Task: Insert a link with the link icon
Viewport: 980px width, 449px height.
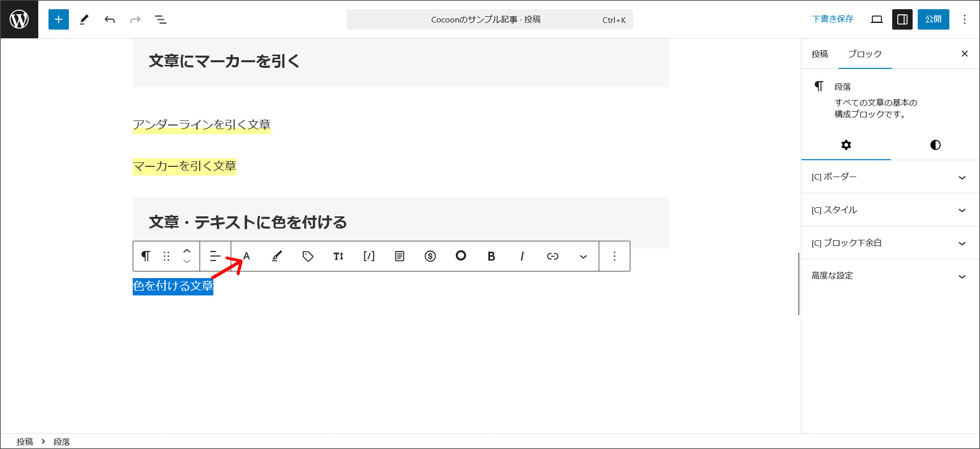Action: point(553,256)
